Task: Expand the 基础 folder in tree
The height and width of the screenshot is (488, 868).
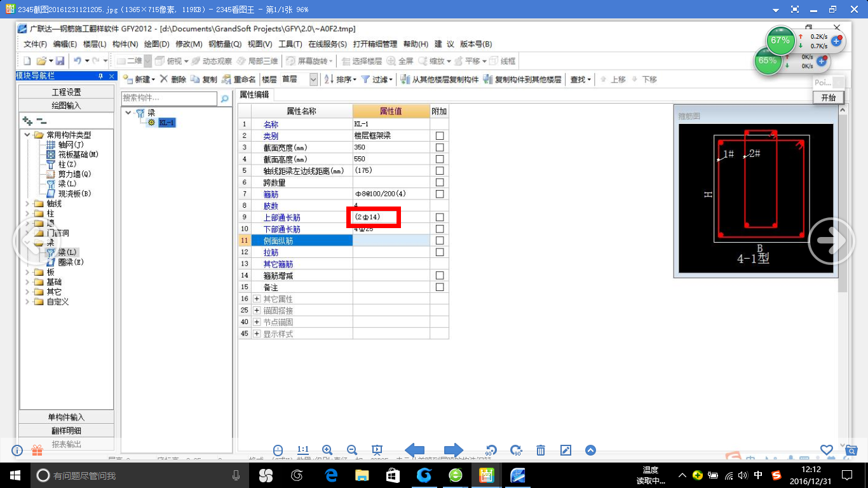Action: point(27,281)
